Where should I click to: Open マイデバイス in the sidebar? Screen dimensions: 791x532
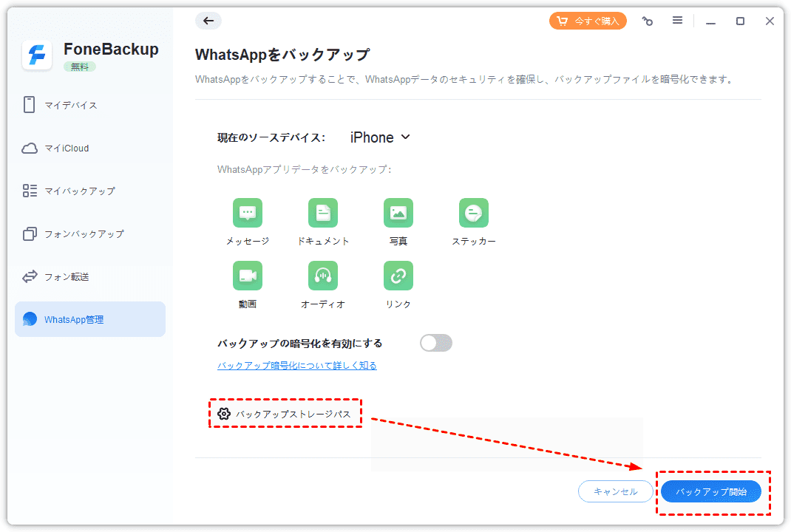click(x=90, y=105)
